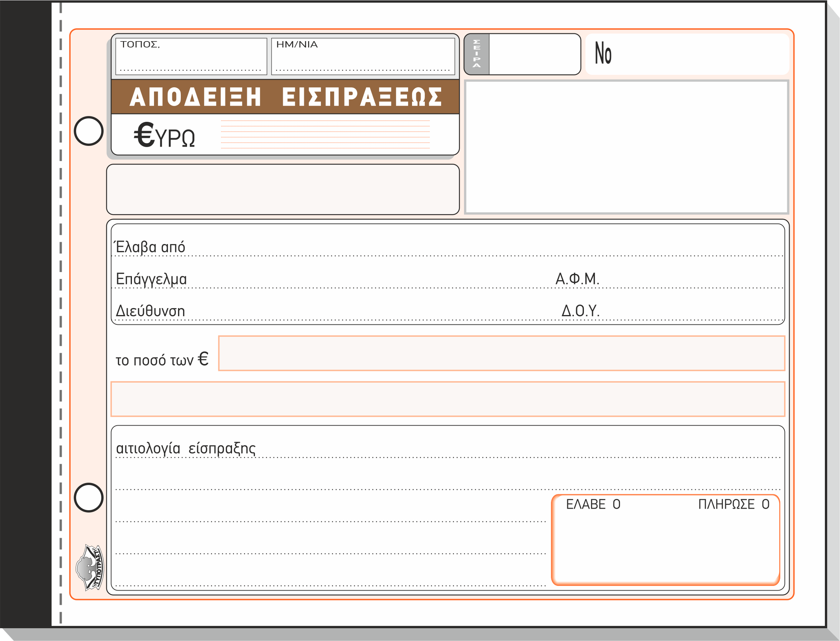Click the amount box after 'το ποσό των €'
Viewport: 840px width, 641px height.
pyautogui.click(x=501, y=353)
